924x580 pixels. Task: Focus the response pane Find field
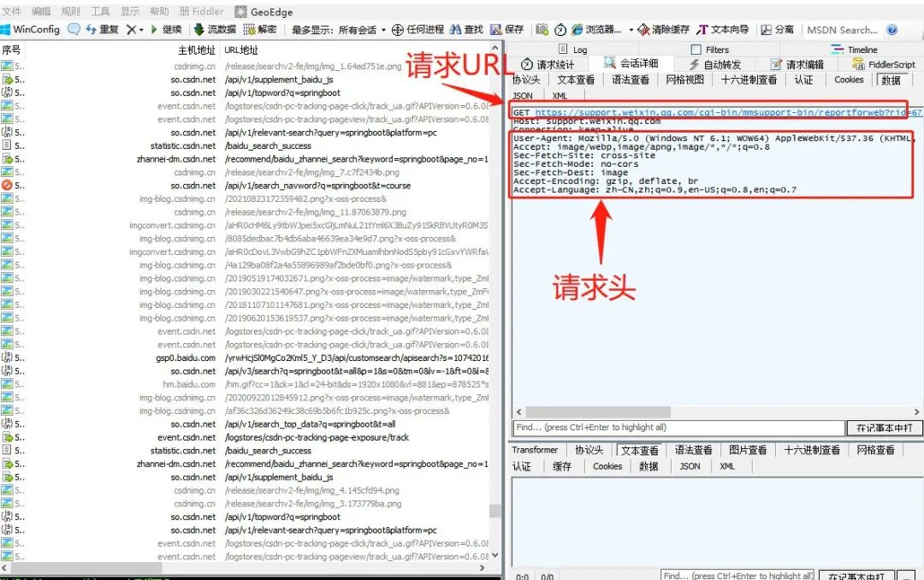pyautogui.click(x=737, y=576)
